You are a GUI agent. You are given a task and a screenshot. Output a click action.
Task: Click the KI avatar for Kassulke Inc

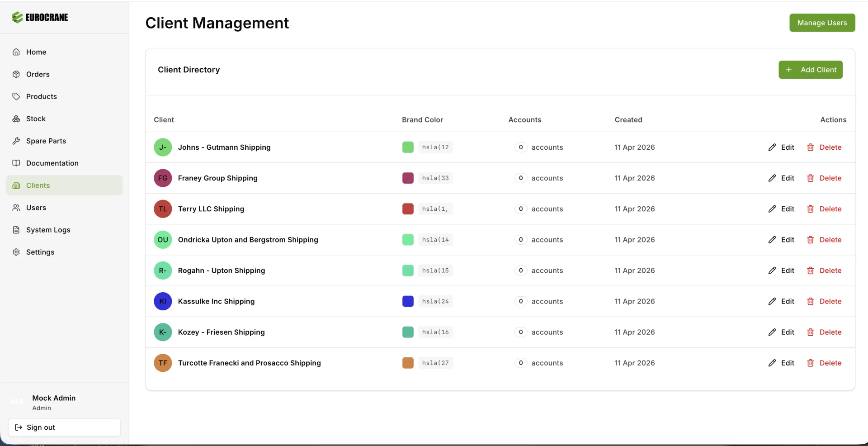163,302
